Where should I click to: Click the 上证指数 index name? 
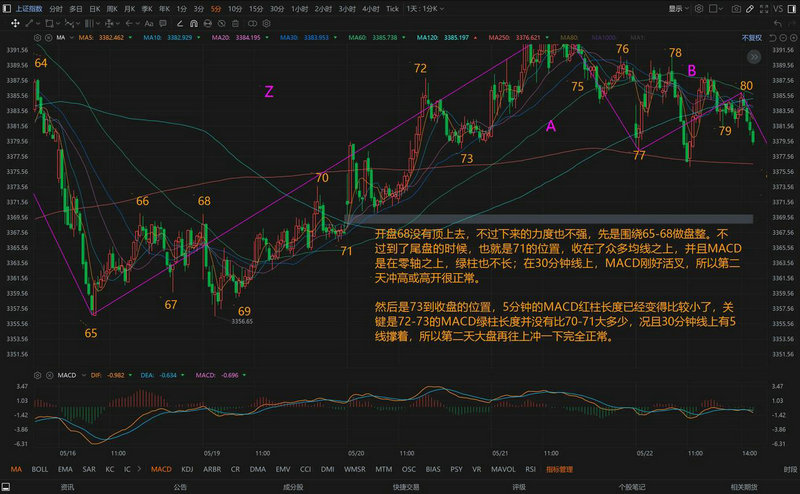click(x=29, y=9)
